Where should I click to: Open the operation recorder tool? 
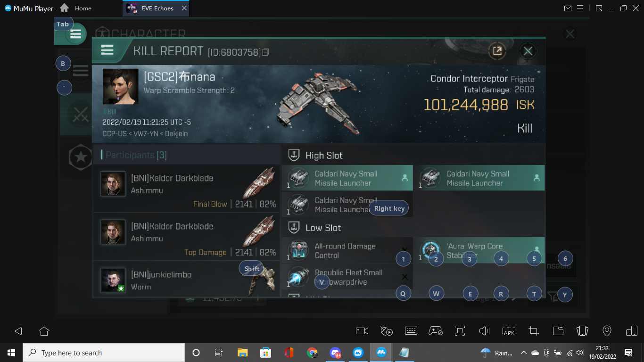coord(387,331)
